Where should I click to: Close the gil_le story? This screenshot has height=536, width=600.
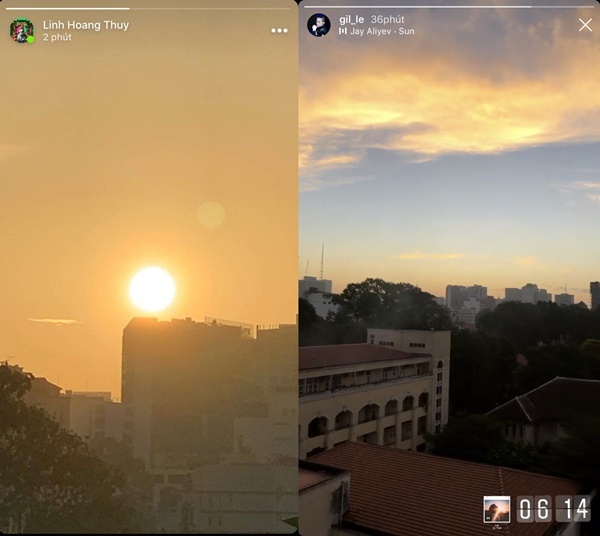click(x=585, y=25)
